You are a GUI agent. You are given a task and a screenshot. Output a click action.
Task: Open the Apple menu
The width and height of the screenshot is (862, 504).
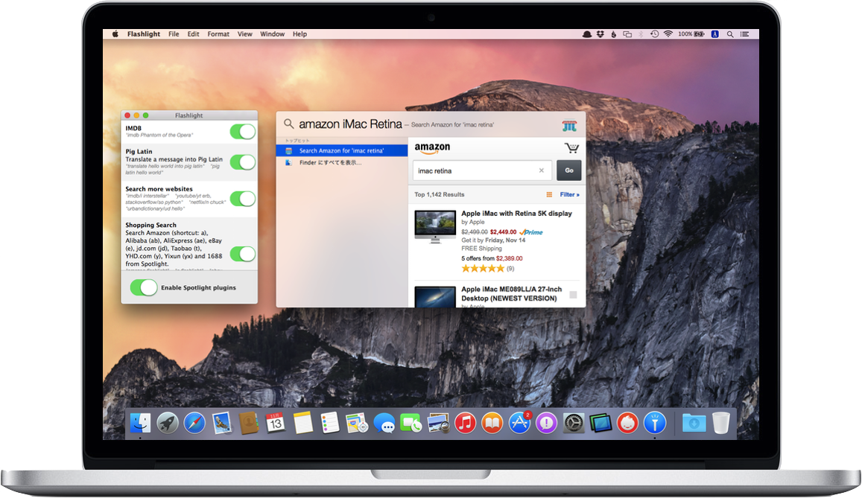pyautogui.click(x=115, y=34)
